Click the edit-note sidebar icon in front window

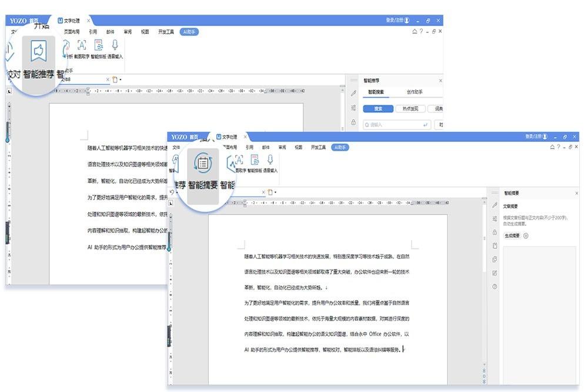[495, 273]
